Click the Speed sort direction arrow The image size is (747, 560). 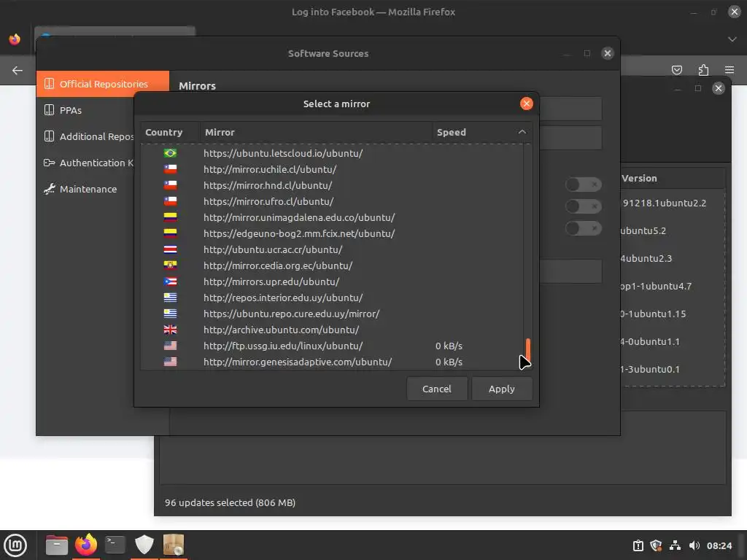(522, 133)
